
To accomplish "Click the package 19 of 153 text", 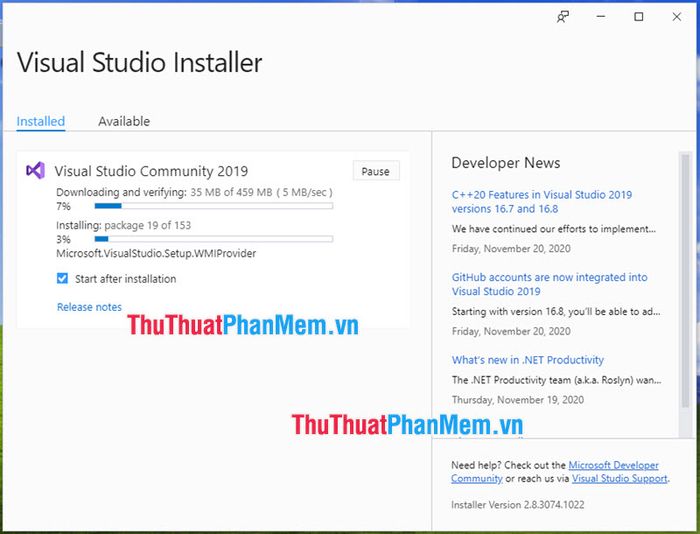I will (147, 225).
